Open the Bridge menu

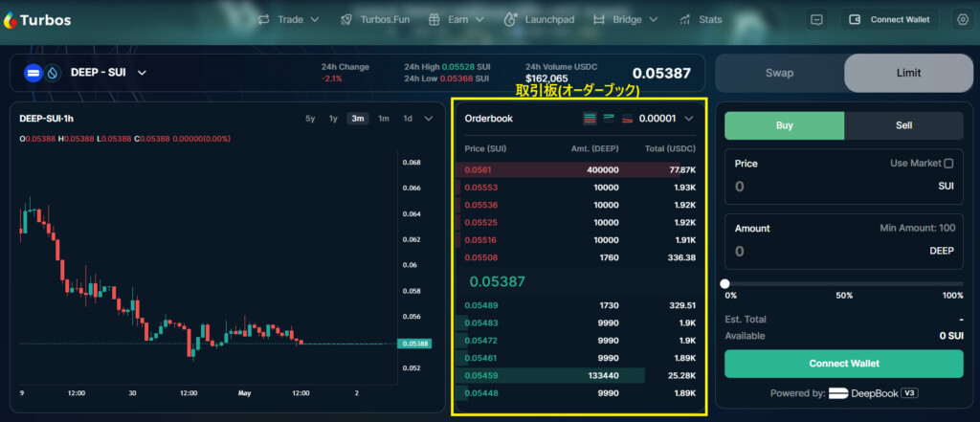coord(626,19)
